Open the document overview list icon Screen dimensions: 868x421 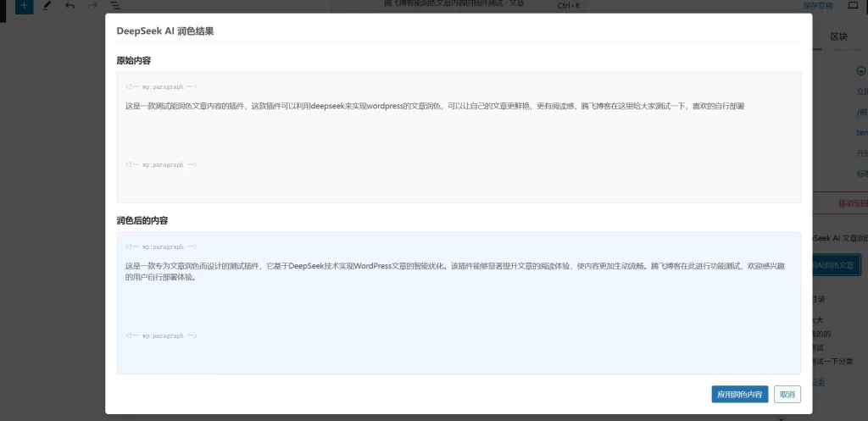(115, 6)
